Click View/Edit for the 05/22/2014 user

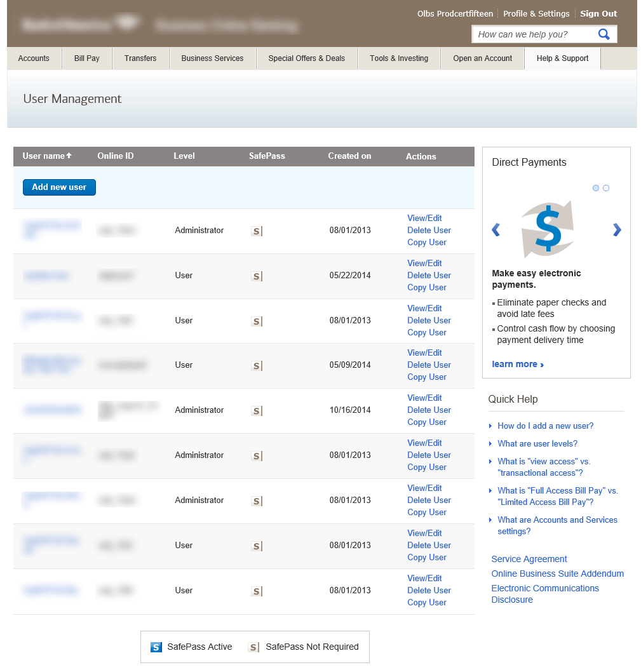424,263
